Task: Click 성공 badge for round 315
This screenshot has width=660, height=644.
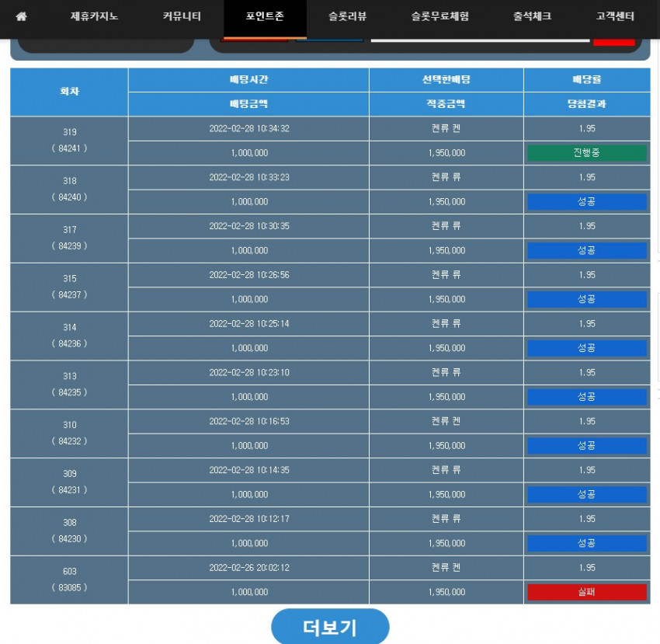Action: point(587,299)
